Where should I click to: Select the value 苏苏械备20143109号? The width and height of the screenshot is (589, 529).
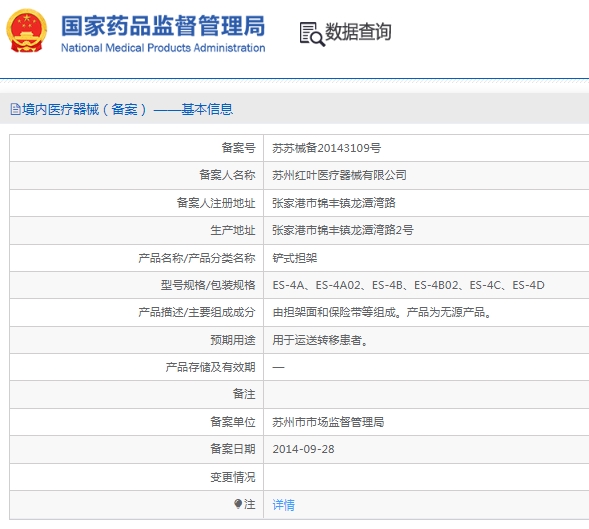tap(326, 148)
